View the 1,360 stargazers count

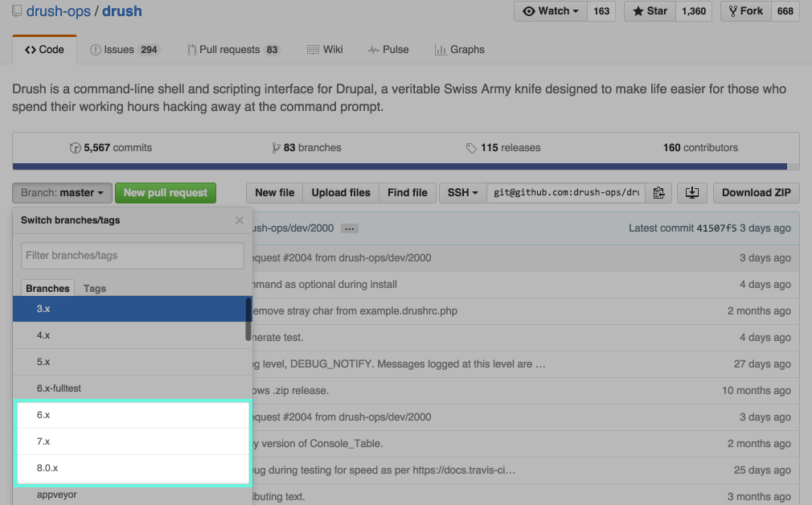tap(694, 11)
